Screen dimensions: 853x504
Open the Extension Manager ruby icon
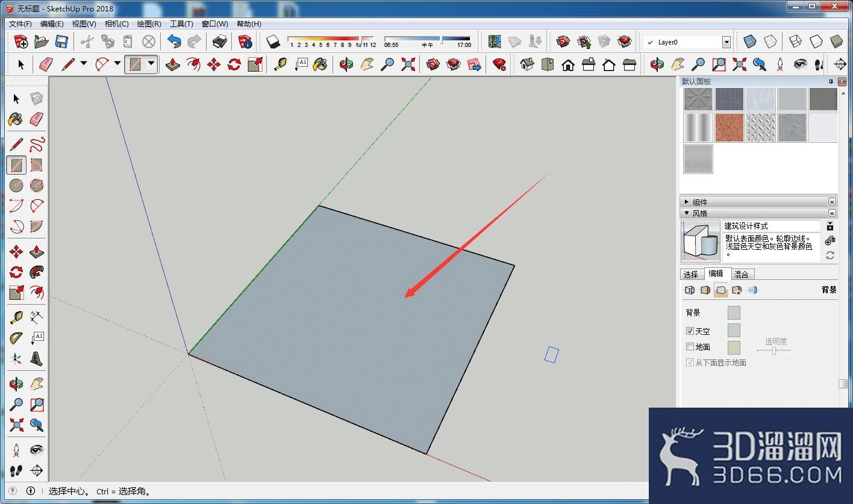coord(499,64)
